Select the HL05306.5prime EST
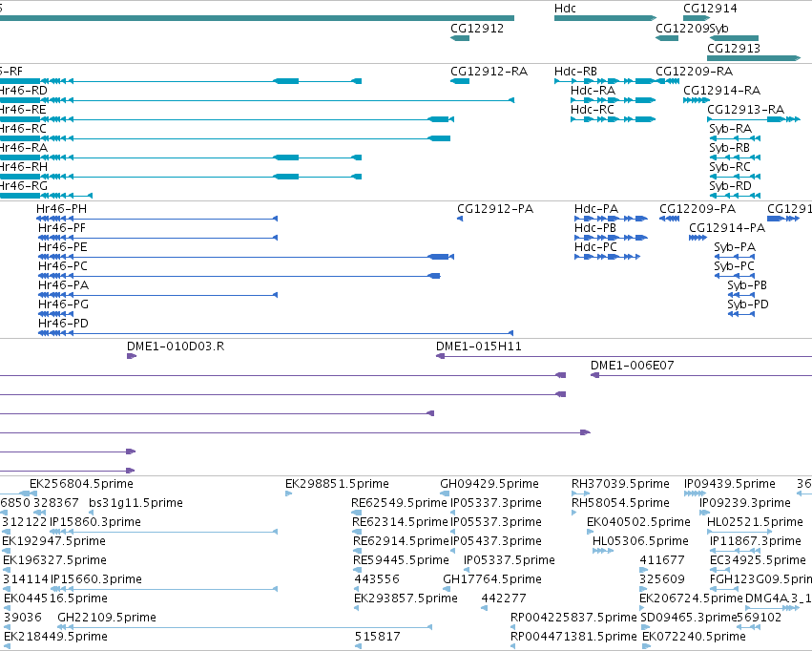This screenshot has height=651, width=812. pos(603,551)
